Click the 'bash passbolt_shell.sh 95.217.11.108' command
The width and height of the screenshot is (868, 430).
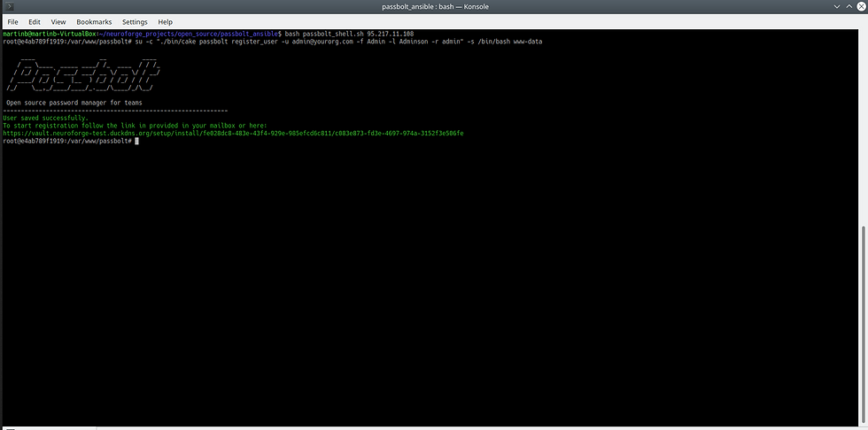point(349,34)
